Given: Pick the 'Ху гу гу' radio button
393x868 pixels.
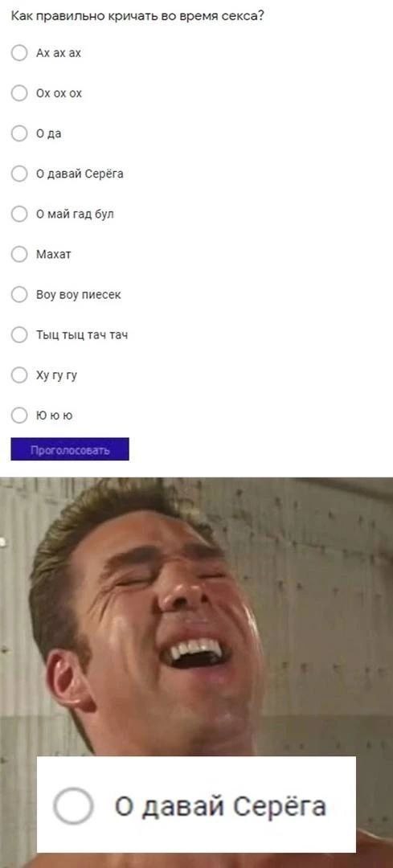Looking at the screenshot, I should point(19,375).
